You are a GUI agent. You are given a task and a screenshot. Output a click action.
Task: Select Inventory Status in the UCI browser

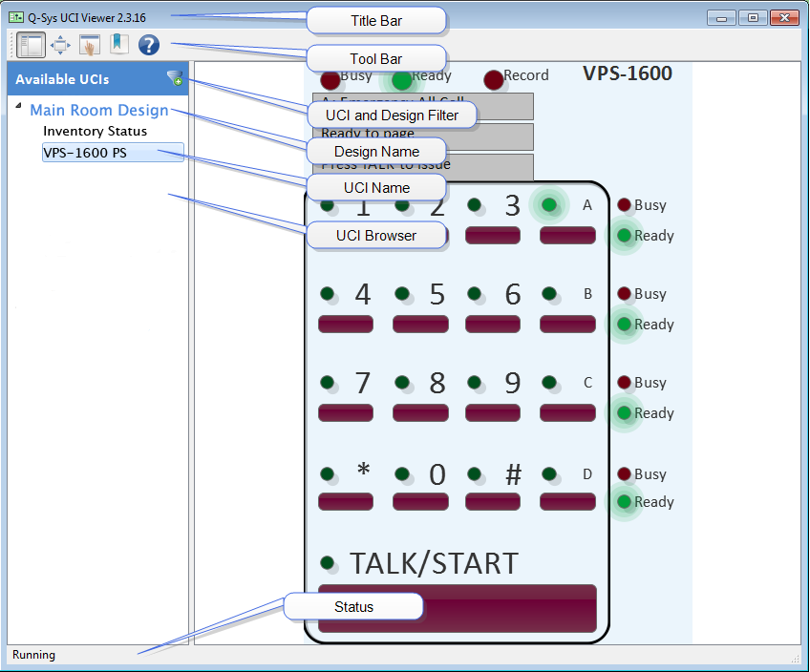tap(96, 131)
